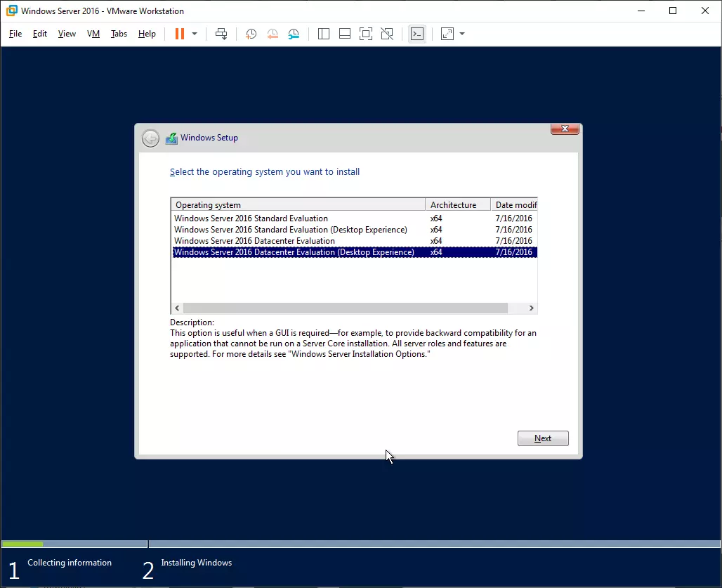Click the stretch guest display icon
722x588 pixels.
447,34
